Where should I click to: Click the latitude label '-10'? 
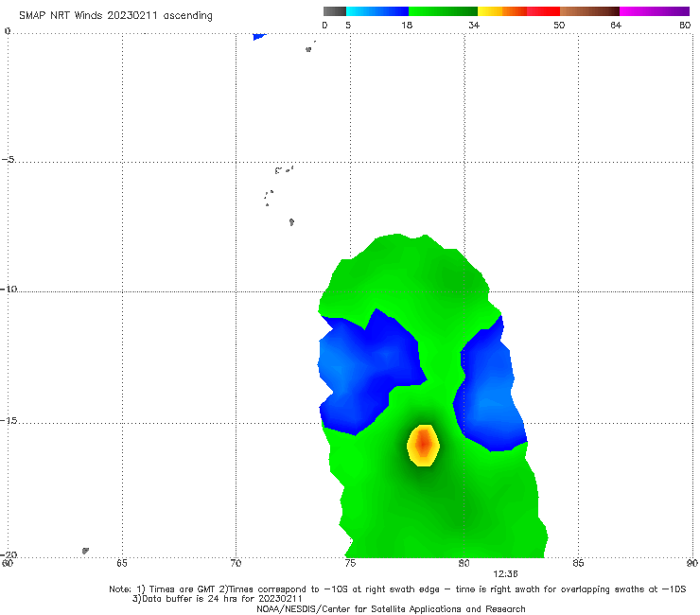[x=9, y=289]
